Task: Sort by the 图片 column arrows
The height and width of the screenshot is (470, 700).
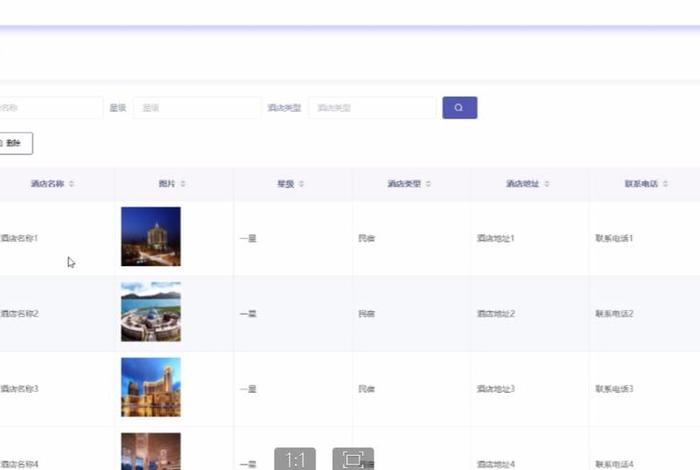Action: pos(183,183)
